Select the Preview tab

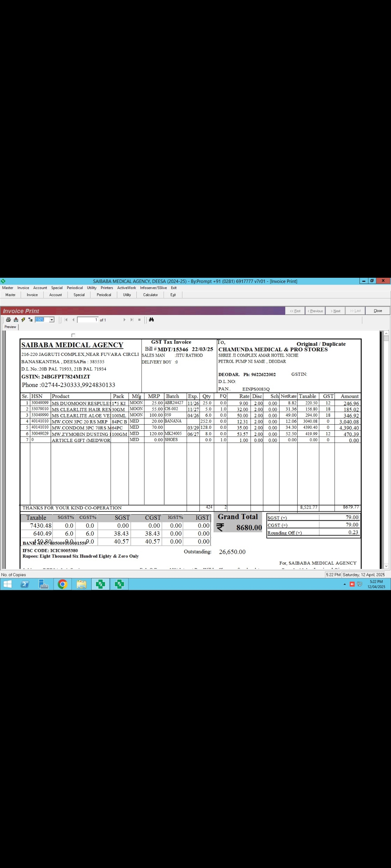(x=10, y=327)
